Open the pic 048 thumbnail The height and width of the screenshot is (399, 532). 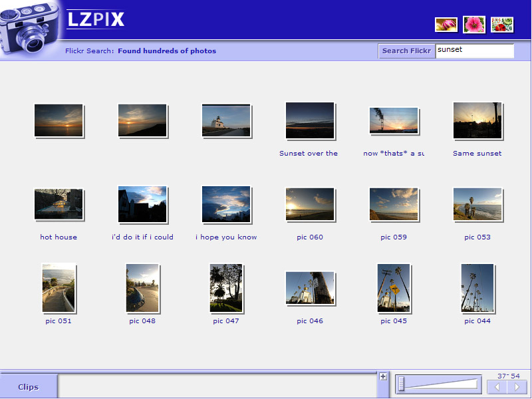(x=142, y=288)
